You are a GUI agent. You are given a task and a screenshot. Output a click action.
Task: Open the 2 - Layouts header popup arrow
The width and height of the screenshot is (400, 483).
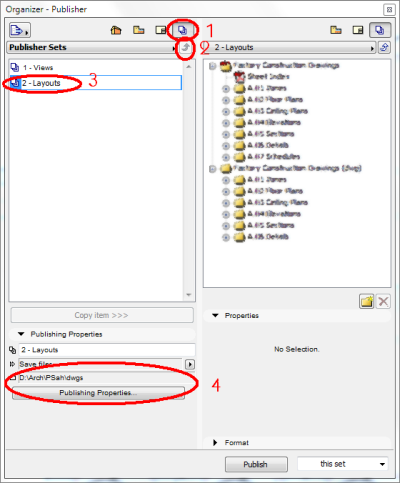372,48
